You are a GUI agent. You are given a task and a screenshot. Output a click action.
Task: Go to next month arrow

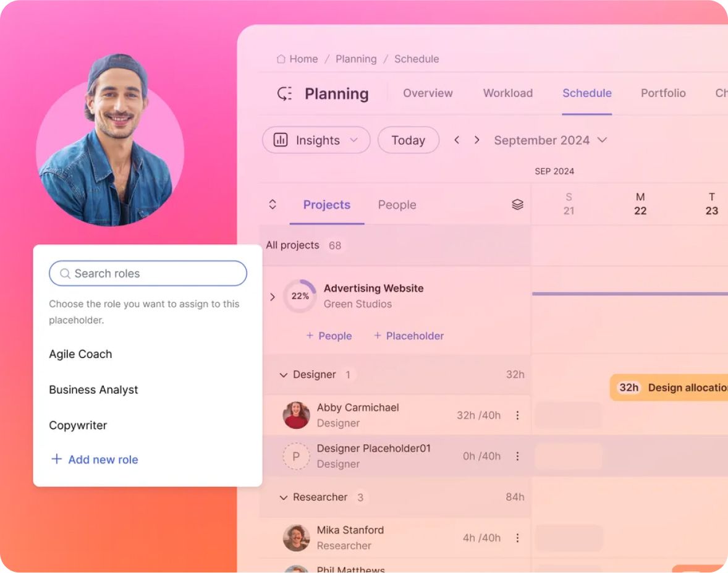click(476, 140)
